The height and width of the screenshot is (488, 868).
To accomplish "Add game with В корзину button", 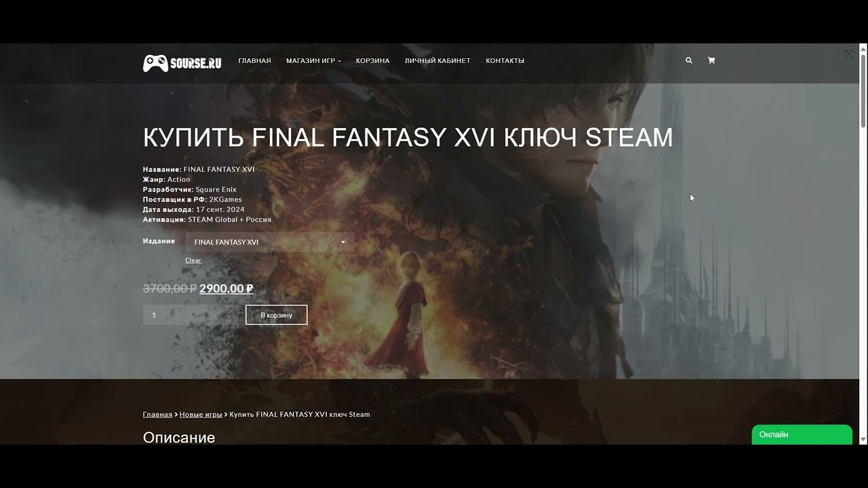I will click(277, 314).
